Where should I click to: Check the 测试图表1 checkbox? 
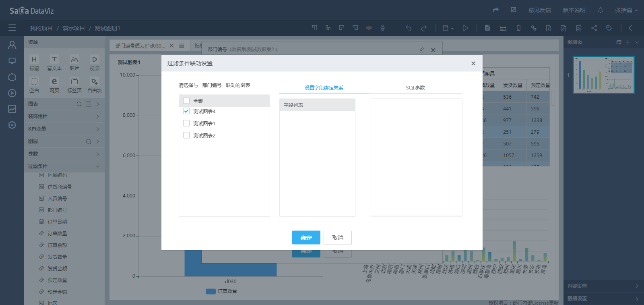pos(186,123)
